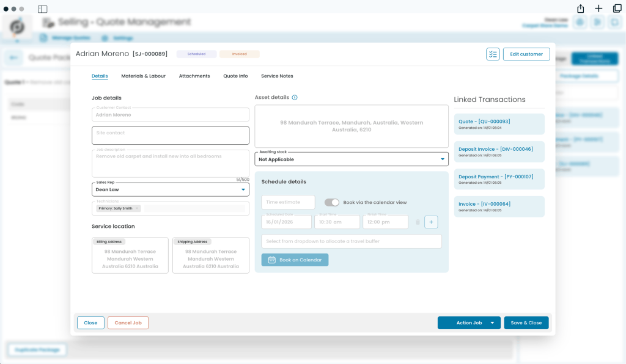Open linked Quote QU-000093

[484, 122]
